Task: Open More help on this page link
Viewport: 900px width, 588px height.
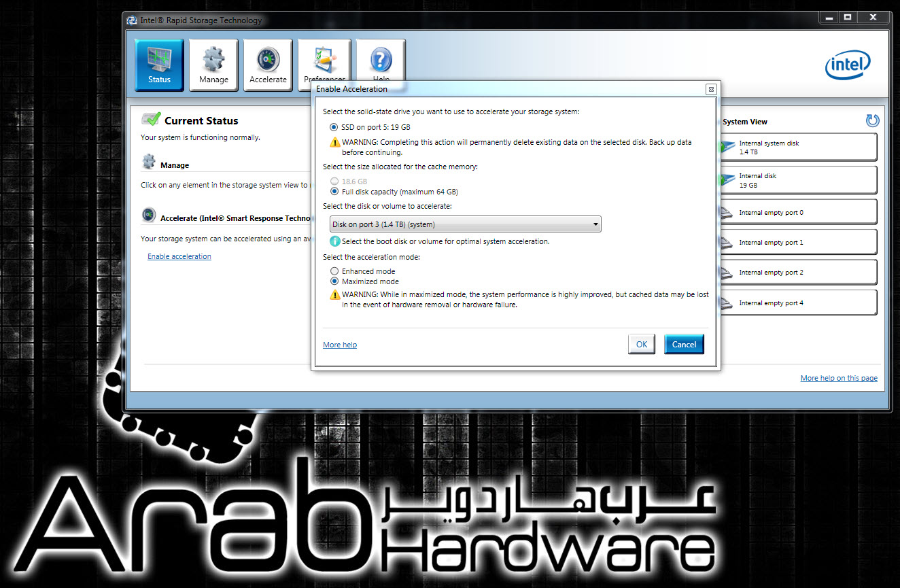Action: click(839, 378)
